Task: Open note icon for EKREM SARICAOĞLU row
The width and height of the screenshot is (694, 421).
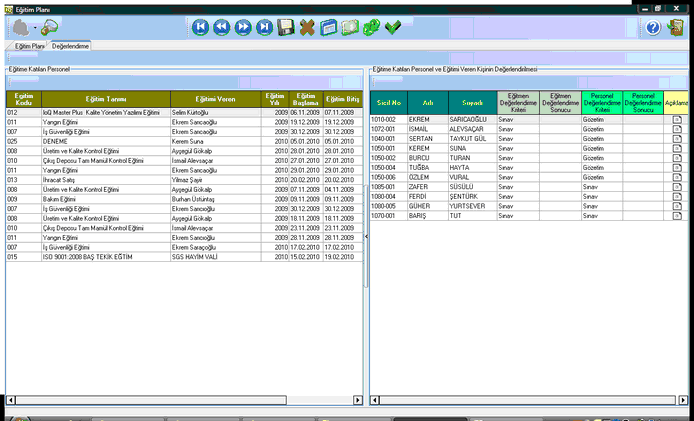Action: coord(677,120)
